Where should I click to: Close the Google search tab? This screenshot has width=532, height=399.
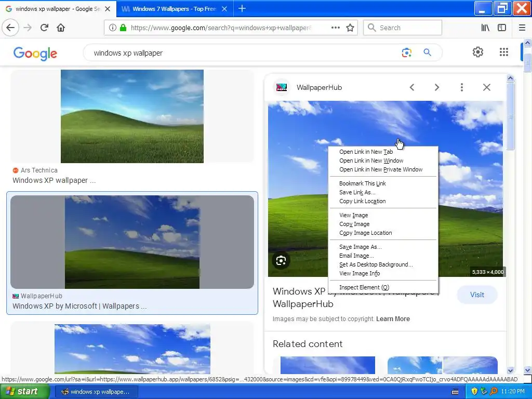[108, 9]
